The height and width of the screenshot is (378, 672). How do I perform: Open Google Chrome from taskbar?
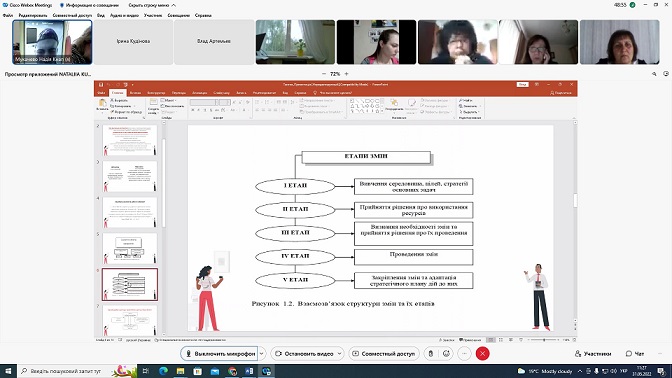pos(232,371)
